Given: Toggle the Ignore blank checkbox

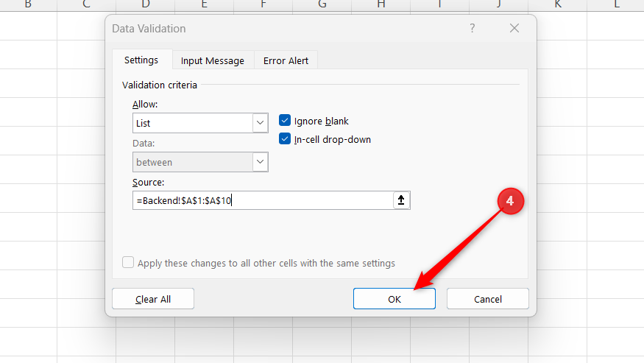Looking at the screenshot, I should (285, 121).
